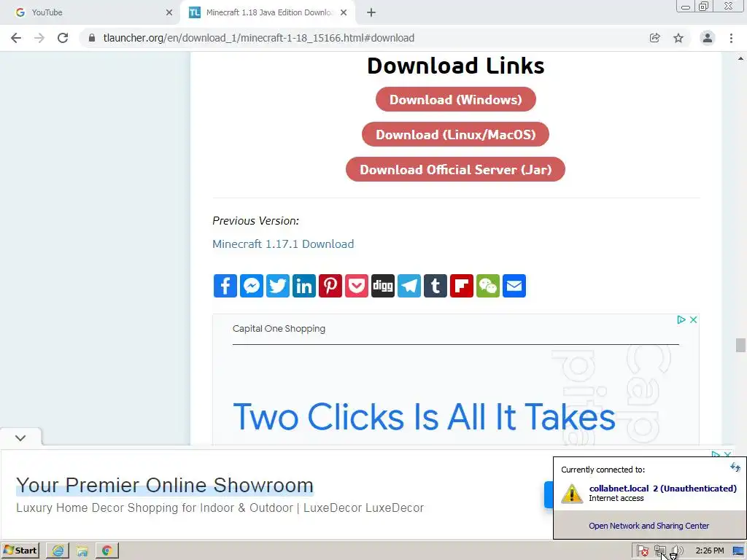This screenshot has height=560, width=747.
Task: Open the Chrome profile menu
Action: (708, 38)
